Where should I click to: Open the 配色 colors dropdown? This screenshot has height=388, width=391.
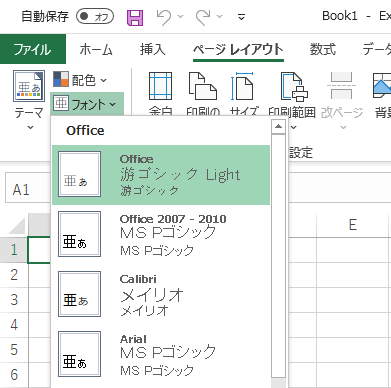tap(80, 80)
